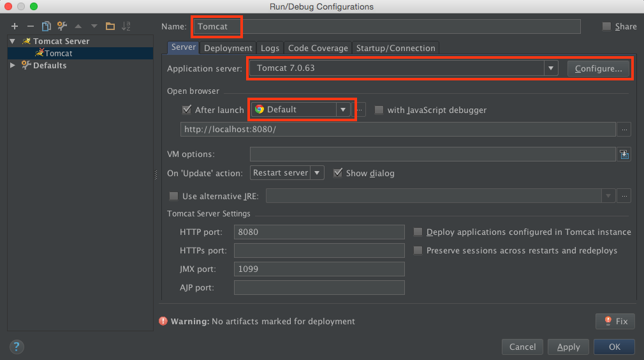This screenshot has height=360, width=644.
Task: Copy the selected configuration
Action: coord(47,26)
